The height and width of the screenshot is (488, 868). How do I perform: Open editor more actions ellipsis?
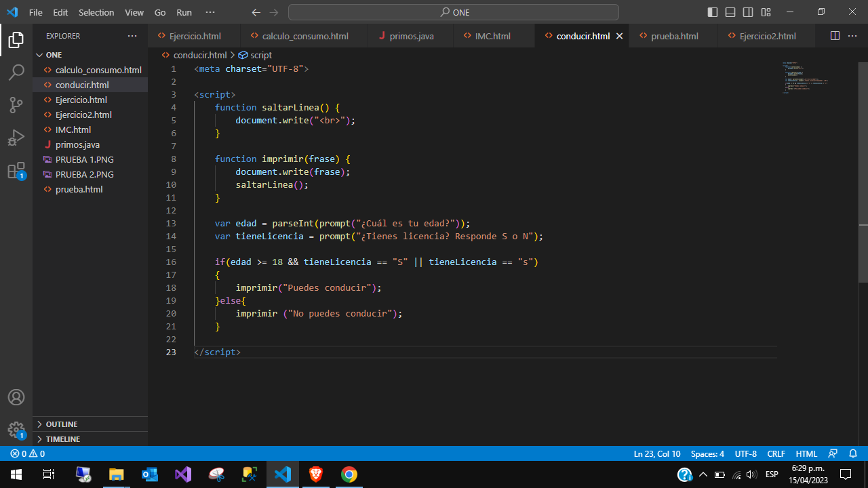[x=854, y=36]
